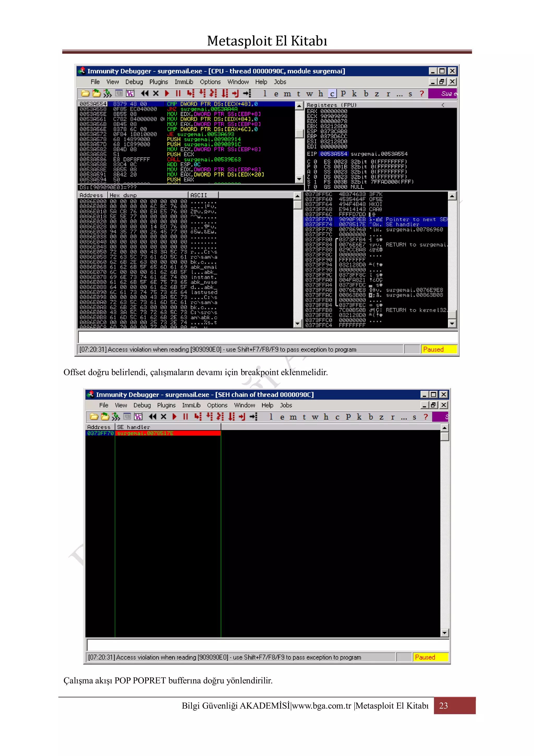Run the program in the CPU window toolbar
Screen dimensions: 534x756
coord(167,93)
